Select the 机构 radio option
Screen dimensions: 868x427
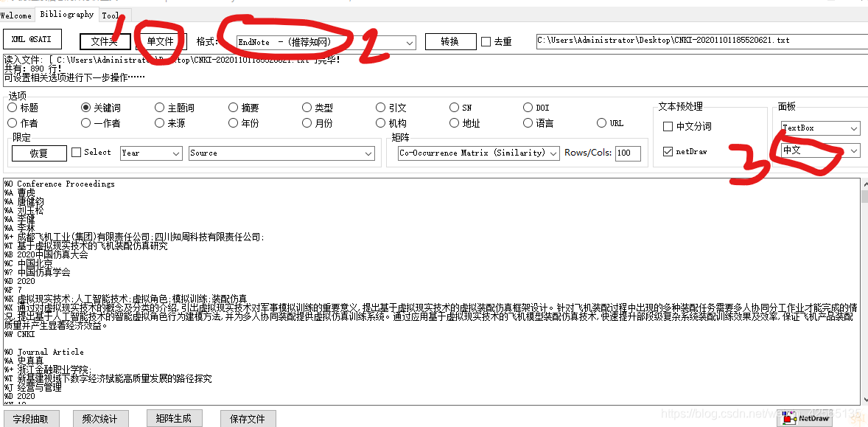pyautogui.click(x=380, y=123)
